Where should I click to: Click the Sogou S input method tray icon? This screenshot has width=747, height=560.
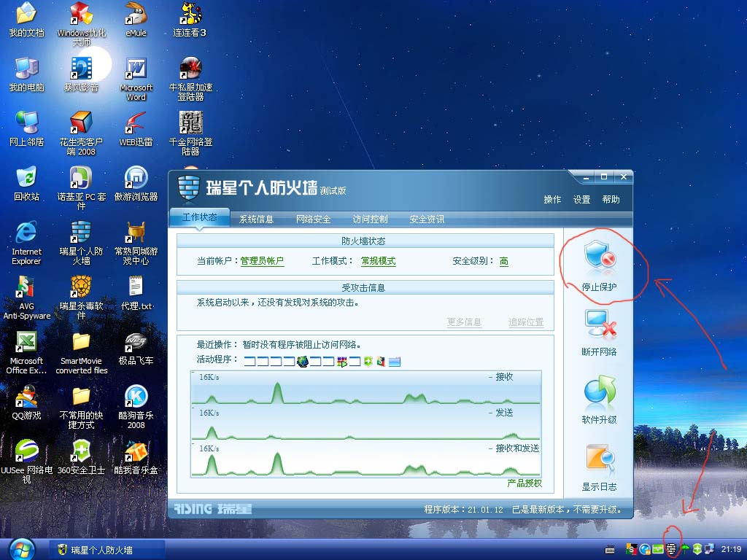632,550
